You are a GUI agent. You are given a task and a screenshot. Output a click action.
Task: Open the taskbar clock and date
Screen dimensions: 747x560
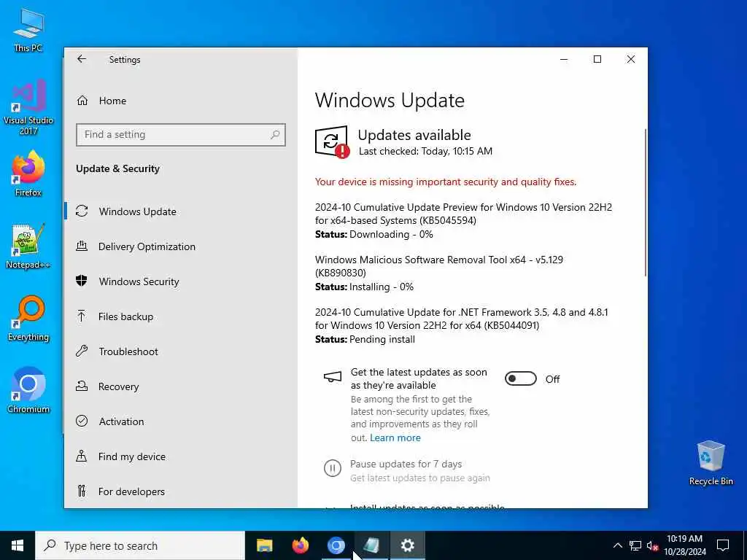point(684,545)
